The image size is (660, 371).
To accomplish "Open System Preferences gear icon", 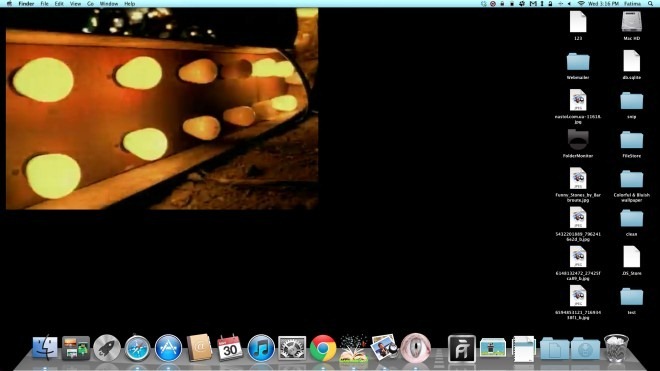I will pyautogui.click(x=292, y=349).
